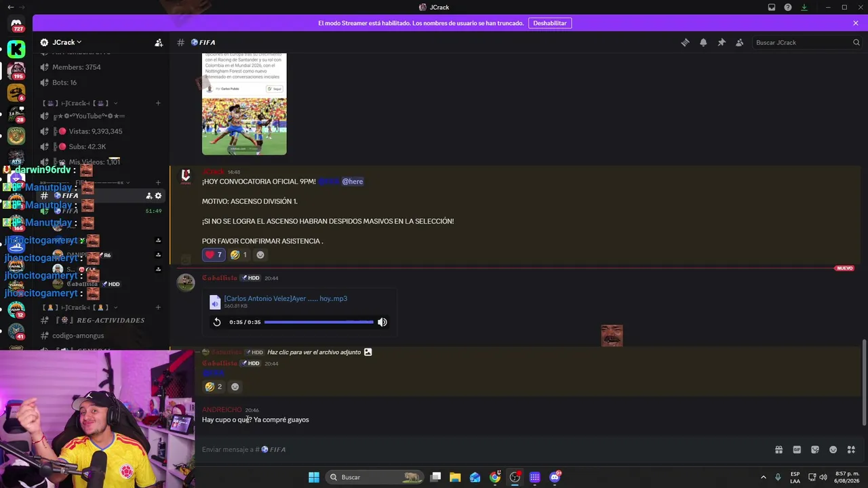Replay the mp3 audio attachment

pyautogui.click(x=217, y=322)
